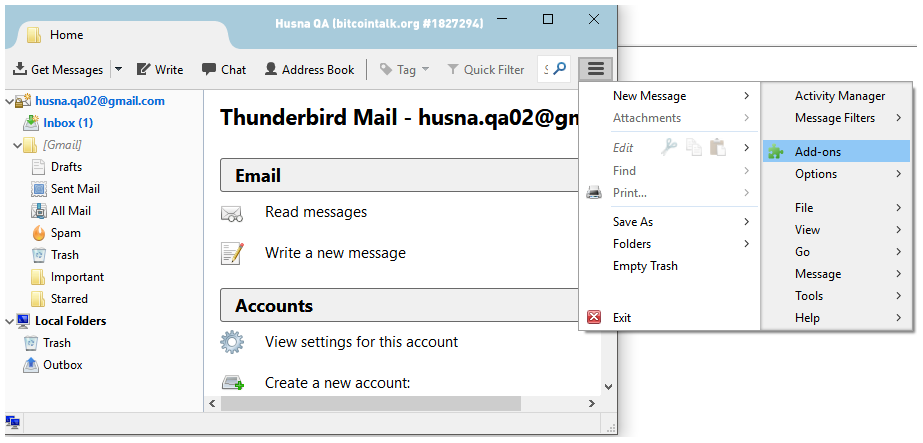Click the Cut scissors icon in menu

point(668,147)
